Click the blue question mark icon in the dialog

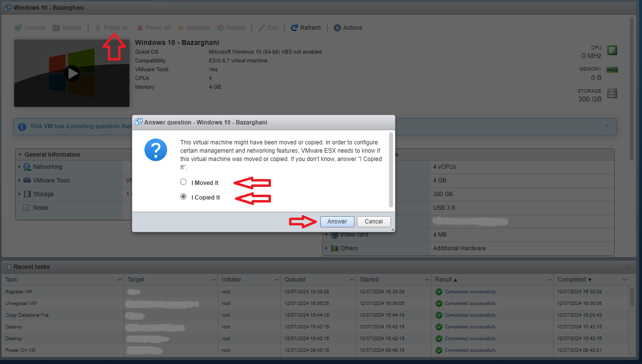(x=156, y=149)
